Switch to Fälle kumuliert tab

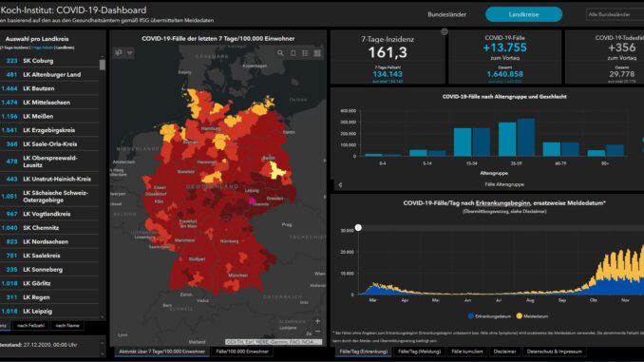tap(467, 352)
